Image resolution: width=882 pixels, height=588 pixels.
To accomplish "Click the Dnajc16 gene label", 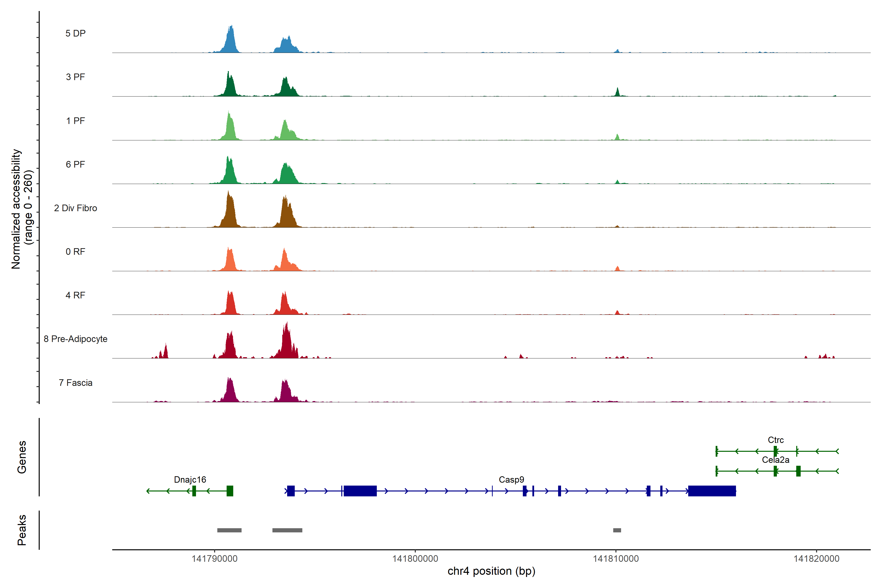I will click(190, 480).
